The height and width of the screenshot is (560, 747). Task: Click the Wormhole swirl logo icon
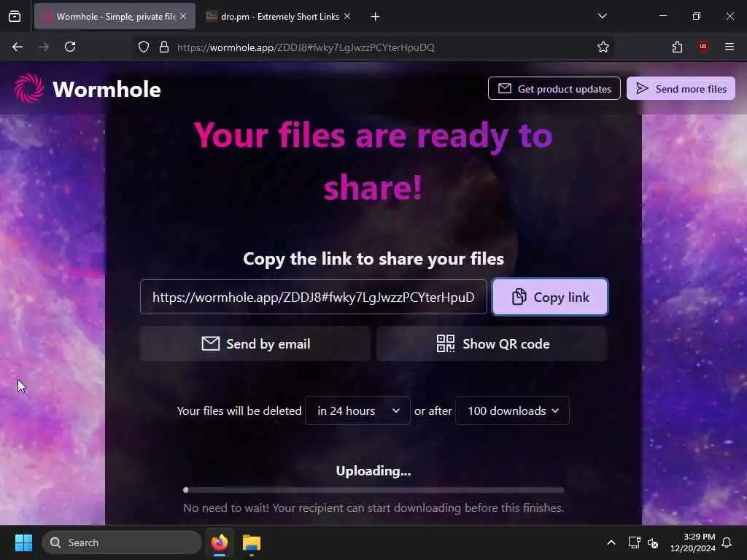pyautogui.click(x=29, y=88)
